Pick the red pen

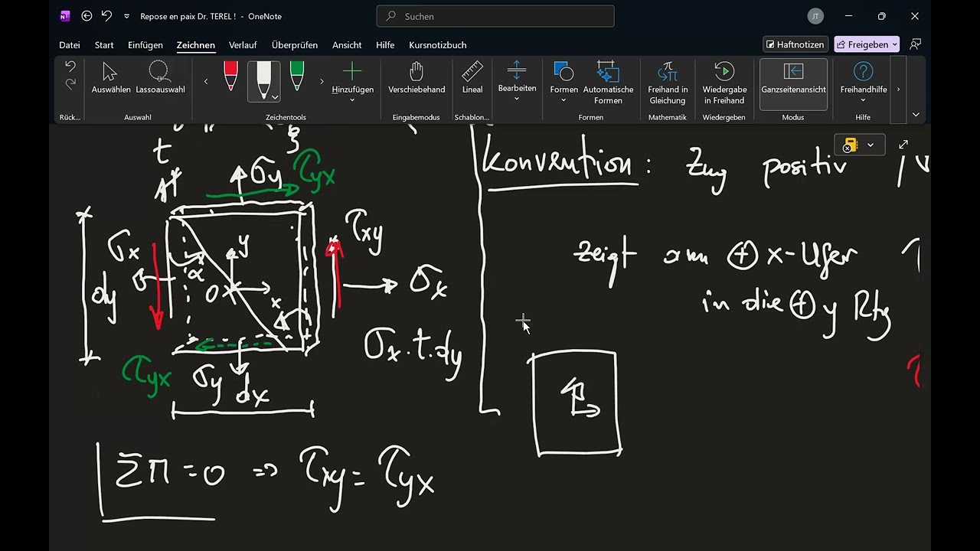230,77
